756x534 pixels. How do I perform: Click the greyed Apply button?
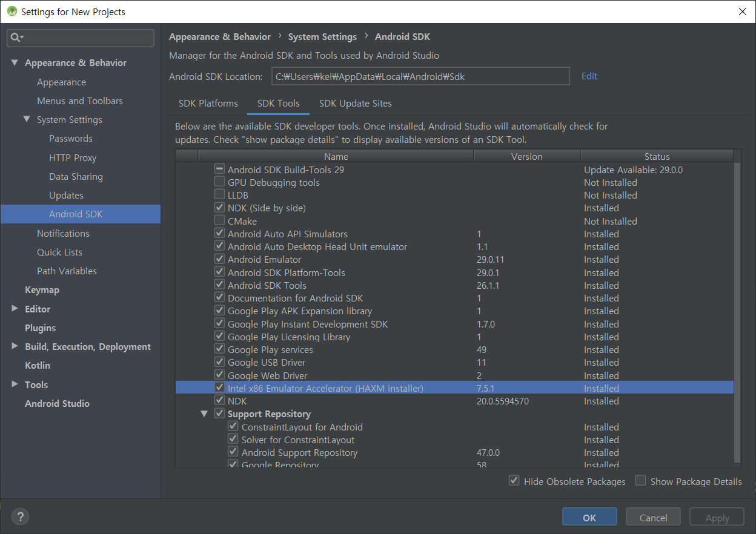tap(717, 518)
